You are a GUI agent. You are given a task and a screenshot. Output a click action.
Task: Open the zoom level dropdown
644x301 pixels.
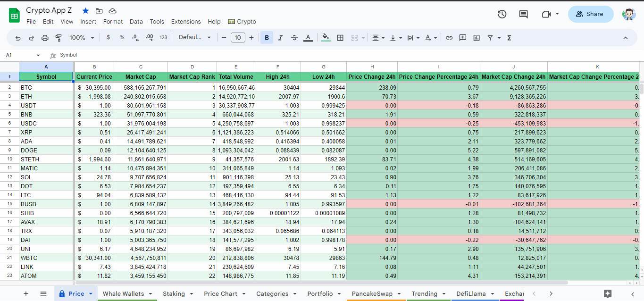click(82, 38)
